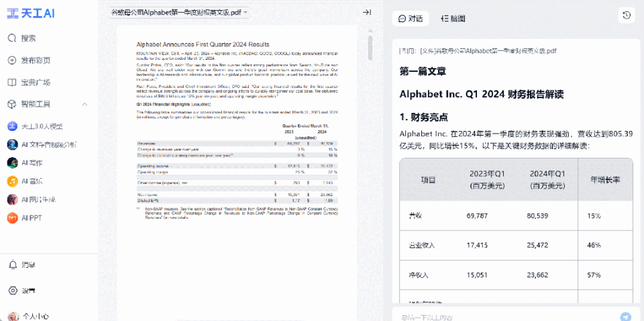The width and height of the screenshot is (644, 321).
Task: Open conversation history clock icon
Action: (x=627, y=15)
